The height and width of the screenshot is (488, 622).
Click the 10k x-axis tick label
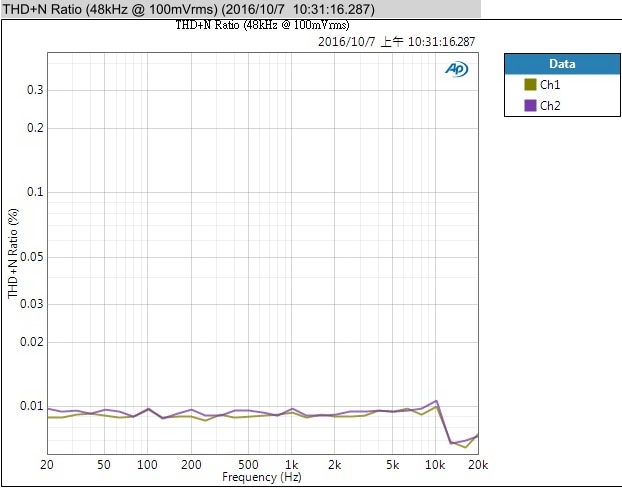[435, 464]
